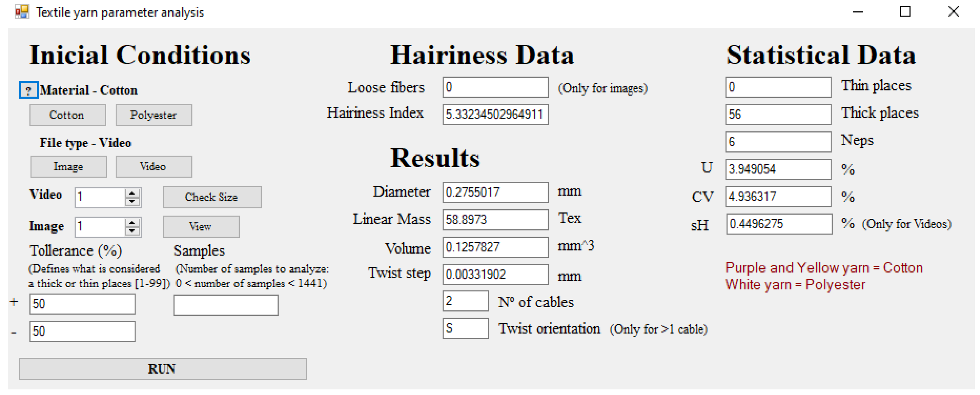Screen dimensions: 980x395
Task: Click the app icon in title bar
Action: point(22,12)
